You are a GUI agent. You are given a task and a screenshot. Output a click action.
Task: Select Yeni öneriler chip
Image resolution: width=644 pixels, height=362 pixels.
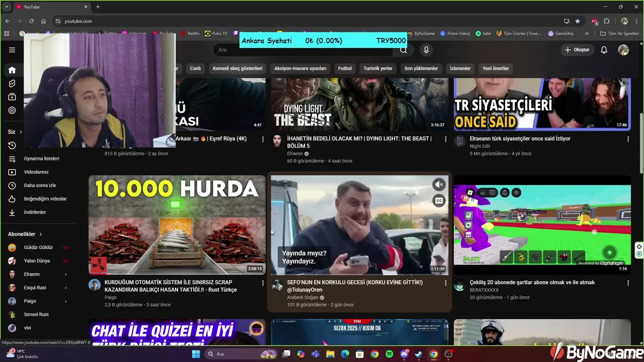click(x=496, y=68)
